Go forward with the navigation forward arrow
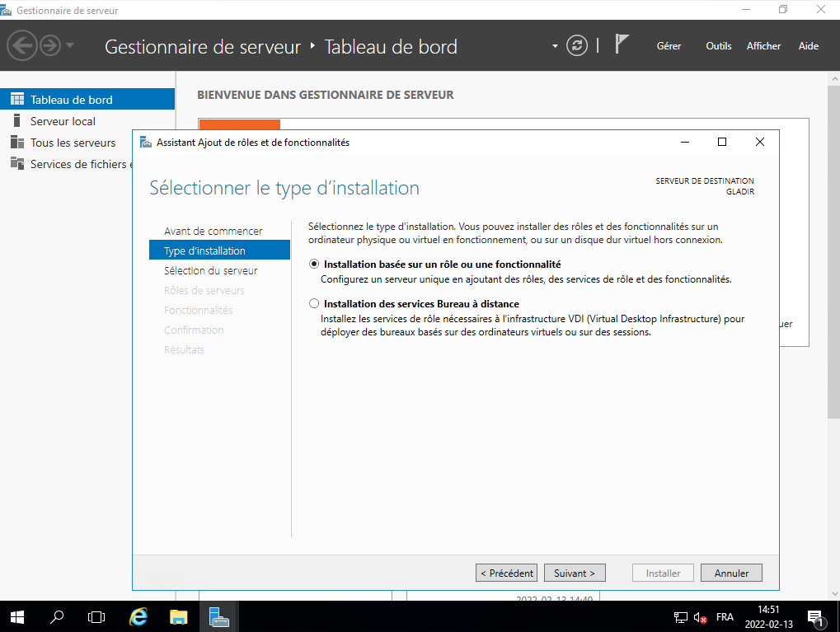The width and height of the screenshot is (840, 632). pyautogui.click(x=51, y=45)
